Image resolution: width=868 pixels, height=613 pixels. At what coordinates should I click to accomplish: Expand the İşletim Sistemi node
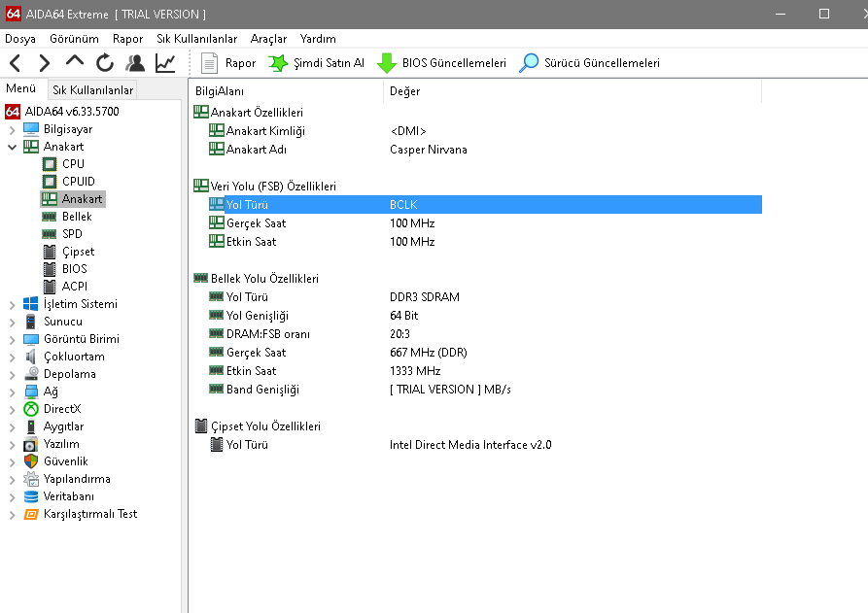coord(13,305)
